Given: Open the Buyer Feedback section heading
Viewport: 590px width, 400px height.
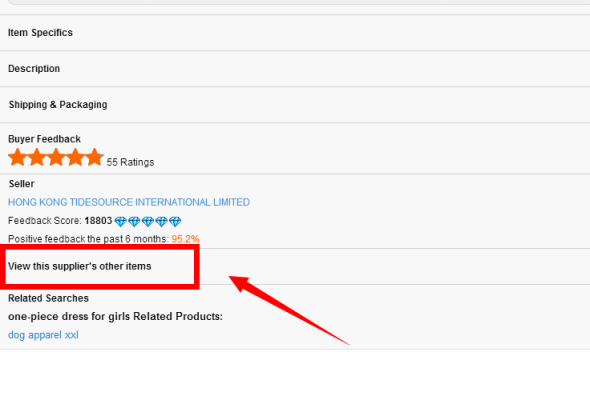Looking at the screenshot, I should [x=44, y=139].
